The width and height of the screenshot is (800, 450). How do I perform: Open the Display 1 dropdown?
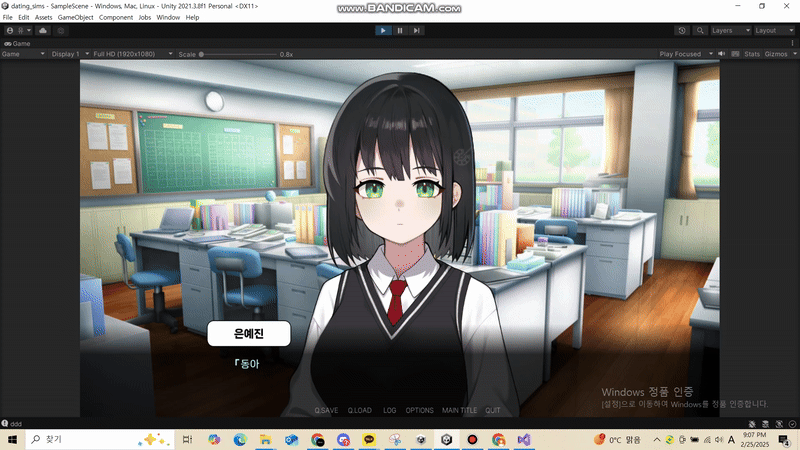click(70, 54)
